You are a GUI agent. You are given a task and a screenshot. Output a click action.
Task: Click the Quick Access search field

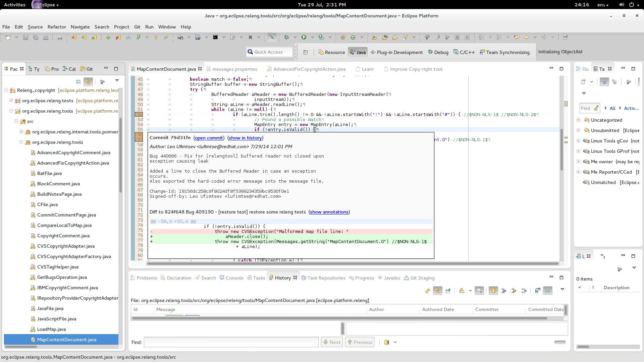coord(270,52)
